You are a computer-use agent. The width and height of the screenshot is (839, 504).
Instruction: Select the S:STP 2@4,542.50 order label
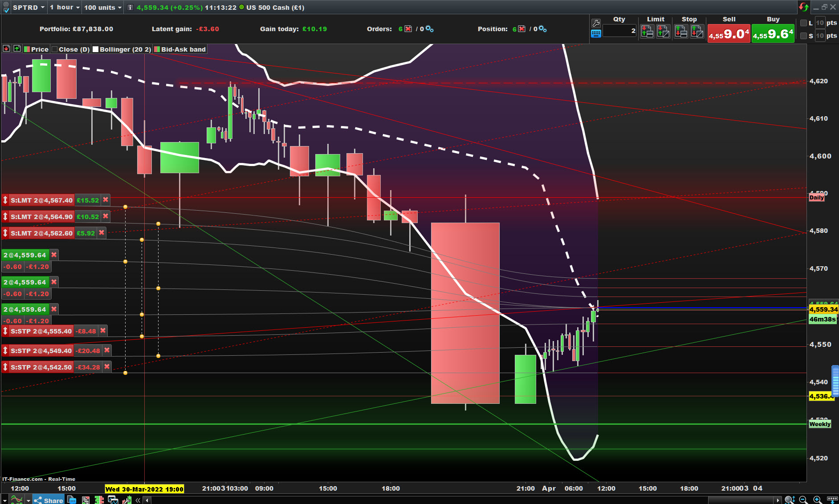41,367
